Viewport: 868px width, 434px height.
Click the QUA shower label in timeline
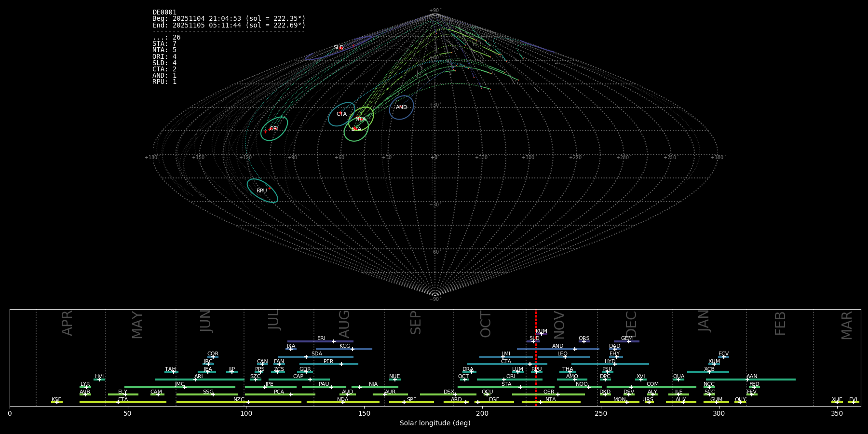point(678,377)
